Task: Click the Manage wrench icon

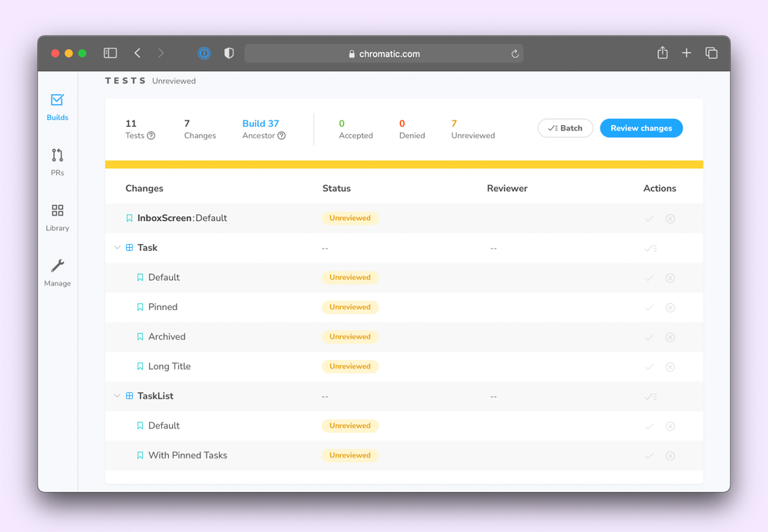Action: click(x=57, y=267)
